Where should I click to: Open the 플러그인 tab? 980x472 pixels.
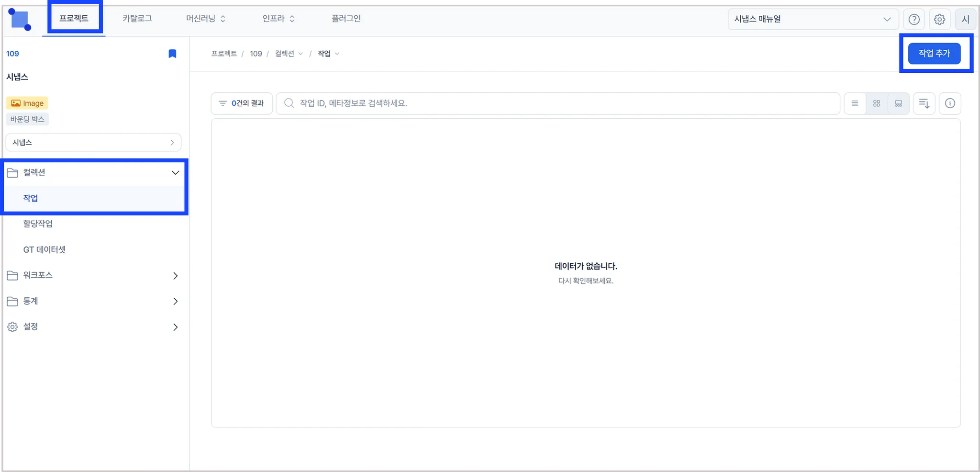346,19
